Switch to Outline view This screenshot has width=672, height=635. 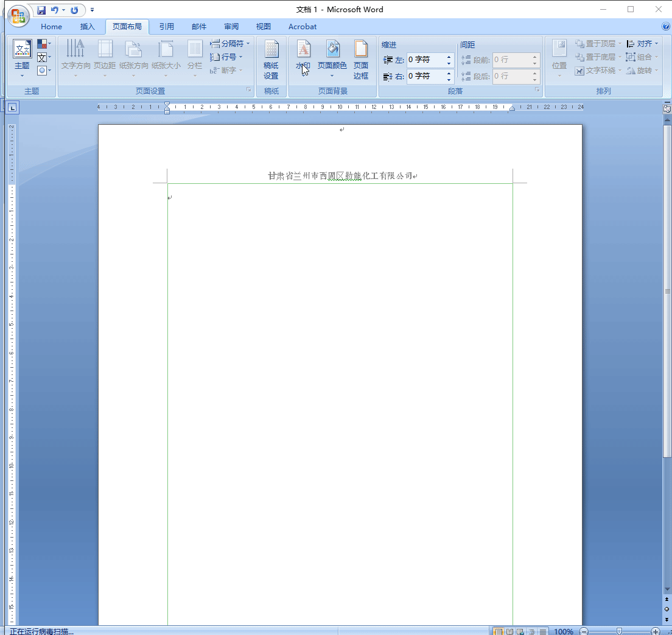coord(532,631)
